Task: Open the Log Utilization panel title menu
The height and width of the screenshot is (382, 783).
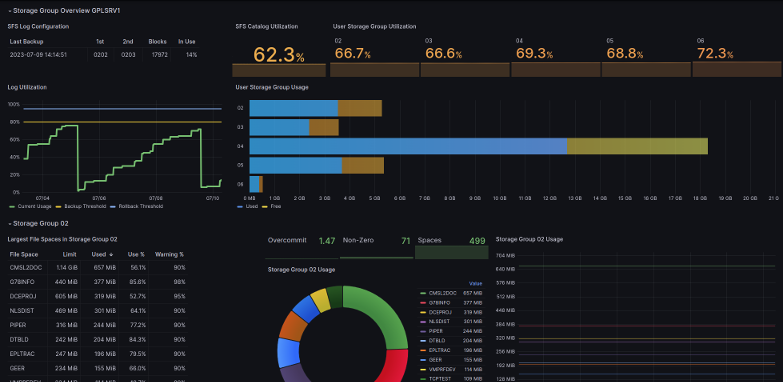Action: point(27,87)
